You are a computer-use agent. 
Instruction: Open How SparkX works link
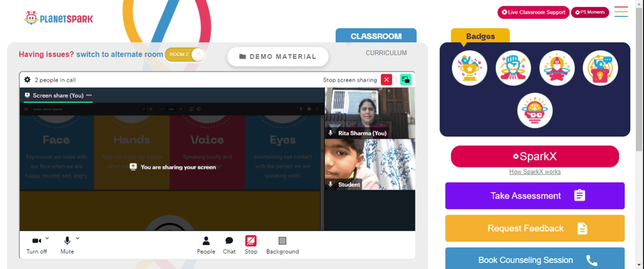click(x=535, y=172)
